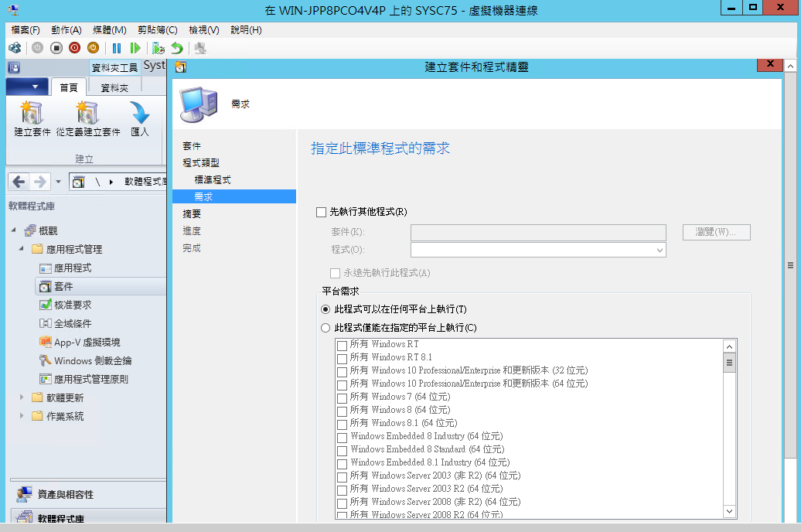This screenshot has width=801, height=532.
Task: Click the 匯入 blue arrow icon
Action: [139, 112]
